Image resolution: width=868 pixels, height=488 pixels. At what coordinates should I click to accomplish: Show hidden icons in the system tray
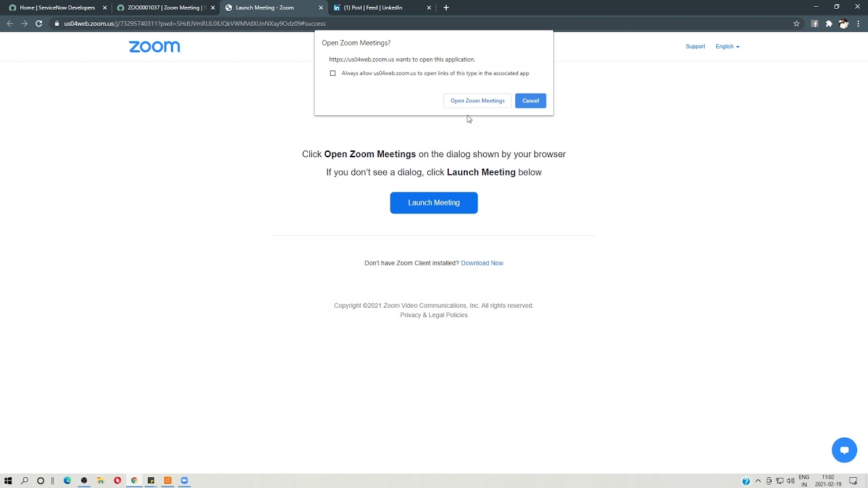click(759, 481)
